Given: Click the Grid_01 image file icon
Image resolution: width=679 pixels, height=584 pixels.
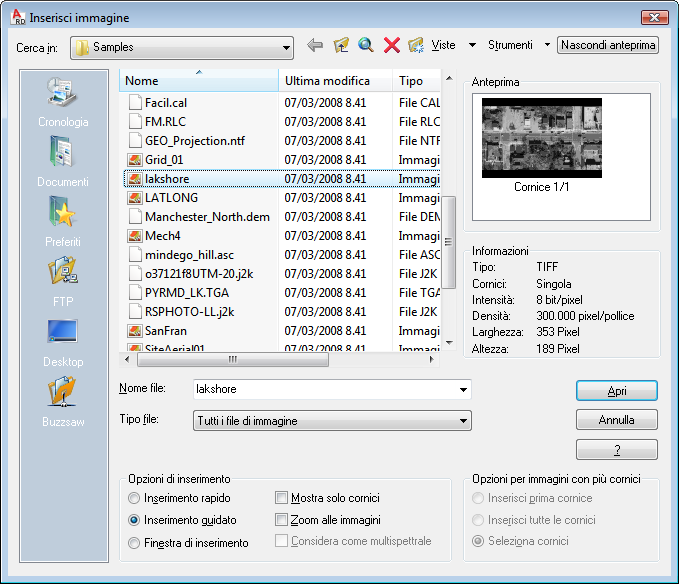Looking at the screenshot, I should [x=135, y=160].
